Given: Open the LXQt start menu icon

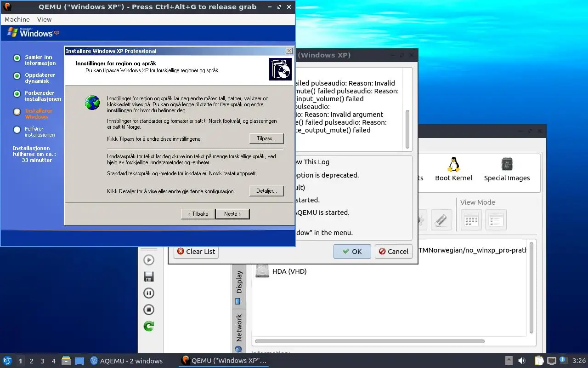Looking at the screenshot, I should point(7,361).
